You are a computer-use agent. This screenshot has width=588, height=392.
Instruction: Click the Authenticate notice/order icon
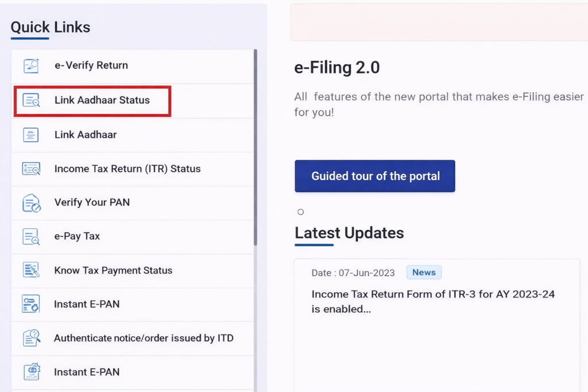[x=31, y=338]
